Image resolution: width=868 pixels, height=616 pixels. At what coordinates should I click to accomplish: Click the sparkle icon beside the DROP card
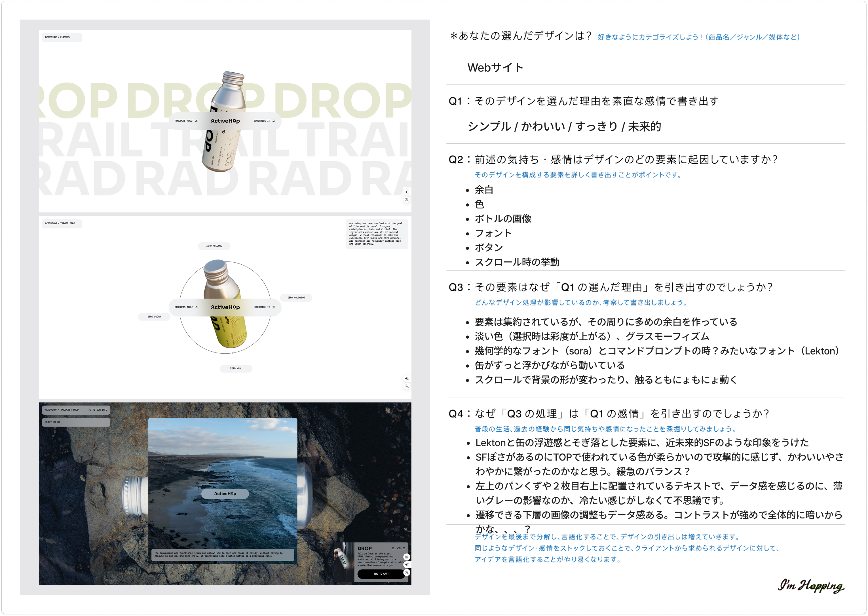click(x=407, y=564)
